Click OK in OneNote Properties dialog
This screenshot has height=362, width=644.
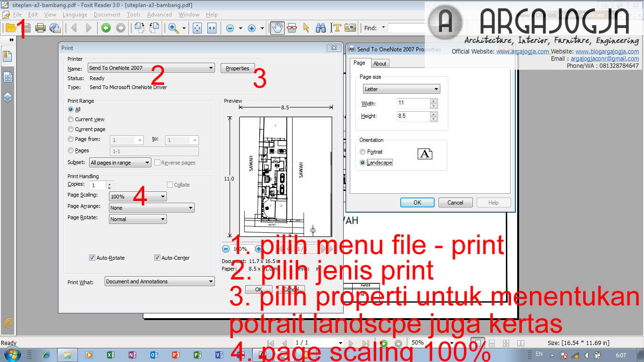417,203
